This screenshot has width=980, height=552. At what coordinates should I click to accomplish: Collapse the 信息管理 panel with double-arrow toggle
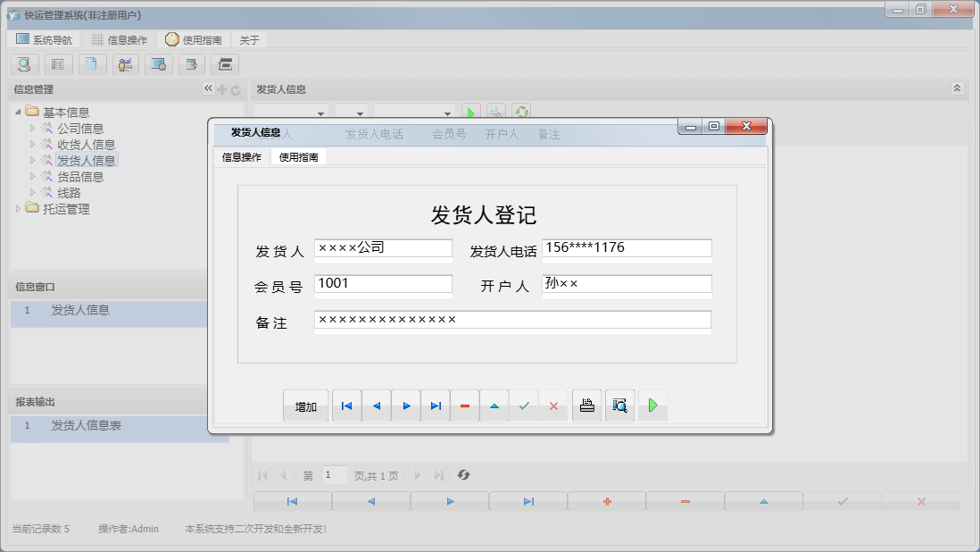(207, 88)
